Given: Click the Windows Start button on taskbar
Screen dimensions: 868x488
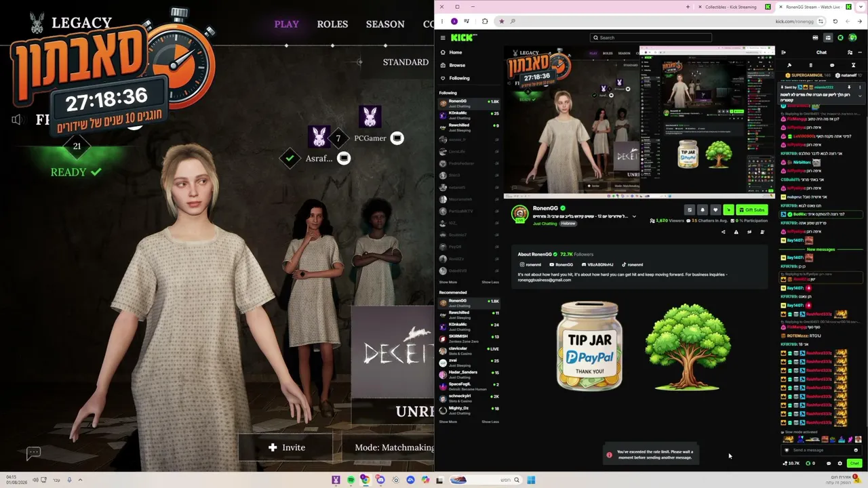Looking at the screenshot, I should coord(531,480).
